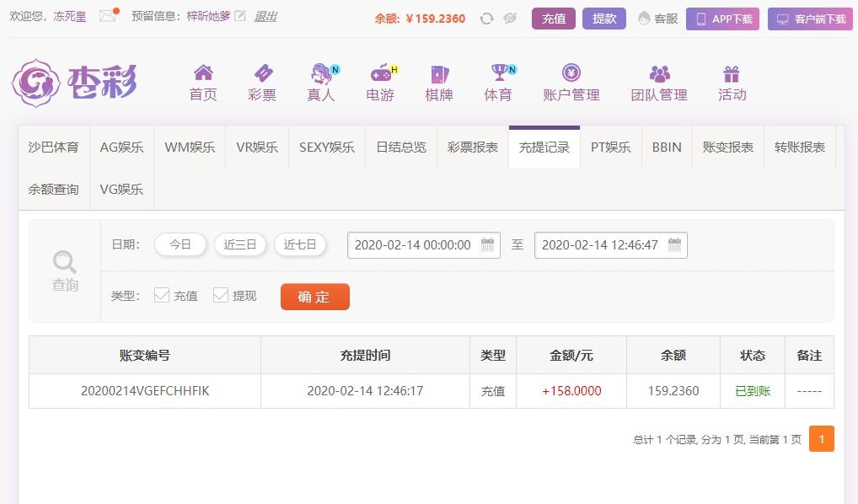Open the 账户管理 account management icon
The image size is (858, 504).
pyautogui.click(x=573, y=74)
